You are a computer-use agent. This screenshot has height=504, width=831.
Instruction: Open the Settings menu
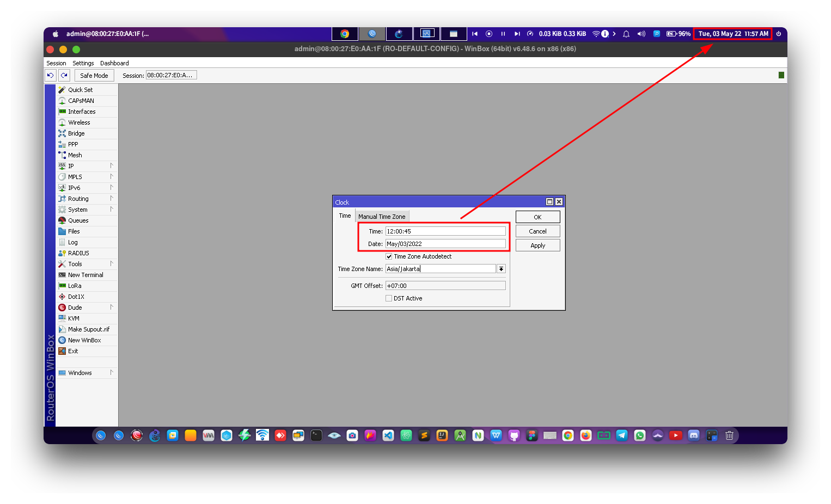click(83, 63)
